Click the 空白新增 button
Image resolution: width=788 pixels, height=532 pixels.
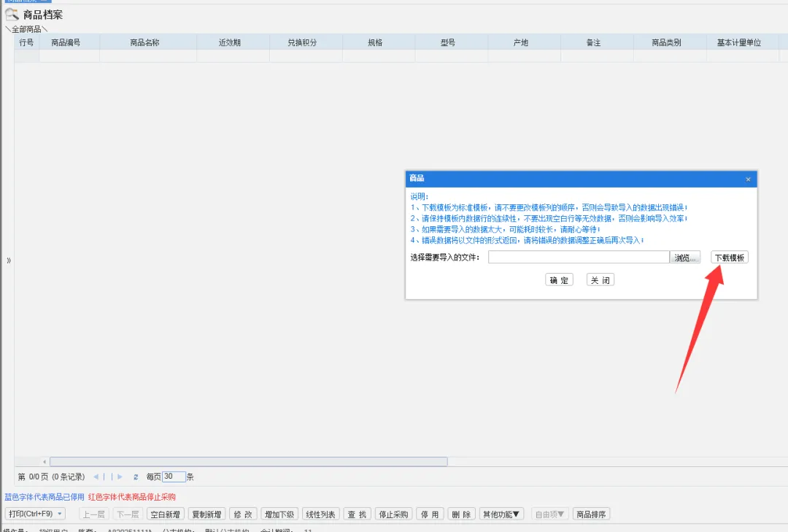166,514
